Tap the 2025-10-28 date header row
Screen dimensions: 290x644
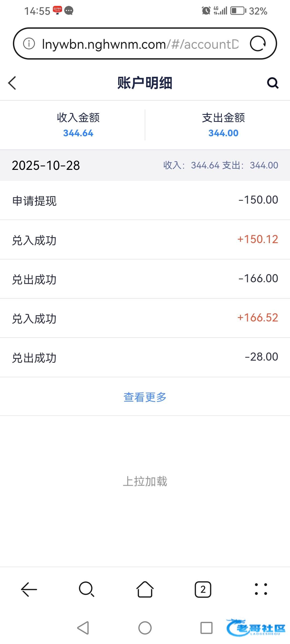(x=145, y=165)
